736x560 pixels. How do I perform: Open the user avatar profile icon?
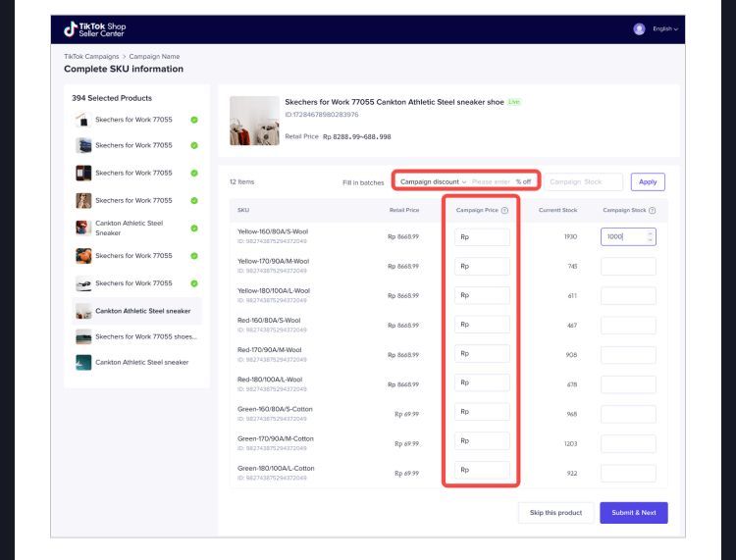pyautogui.click(x=639, y=29)
